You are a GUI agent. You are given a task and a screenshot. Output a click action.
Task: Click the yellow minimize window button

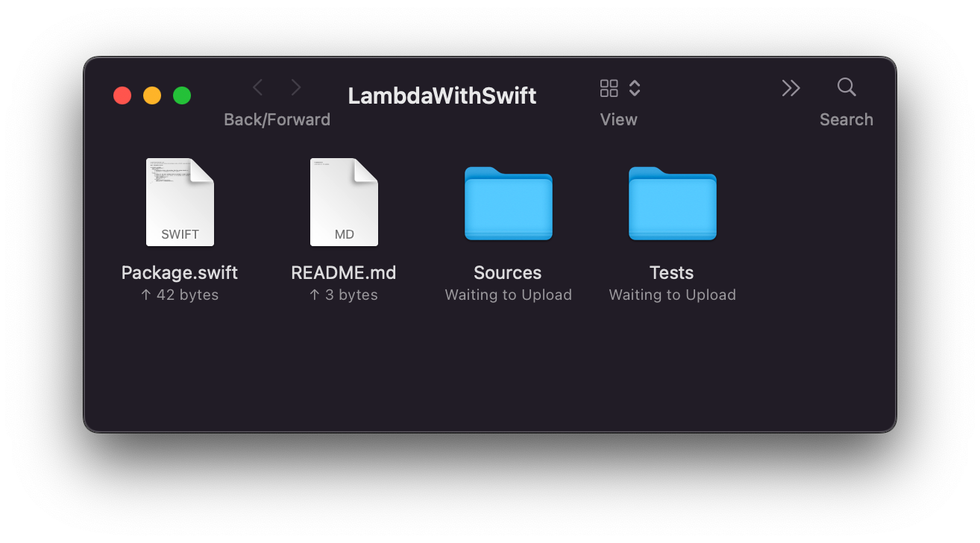tap(152, 95)
